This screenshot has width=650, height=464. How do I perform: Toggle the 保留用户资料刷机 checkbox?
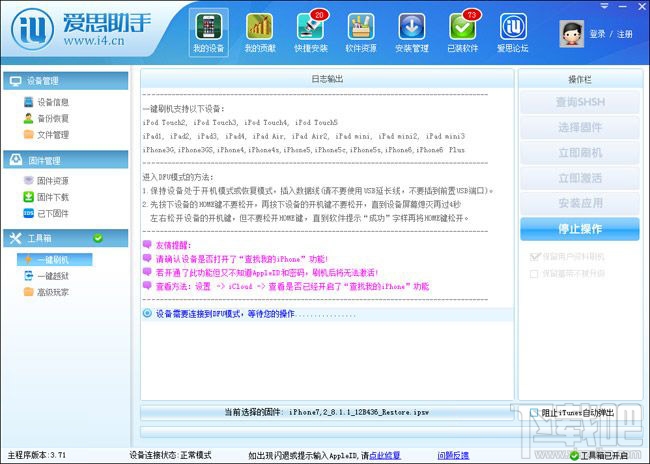(x=535, y=257)
